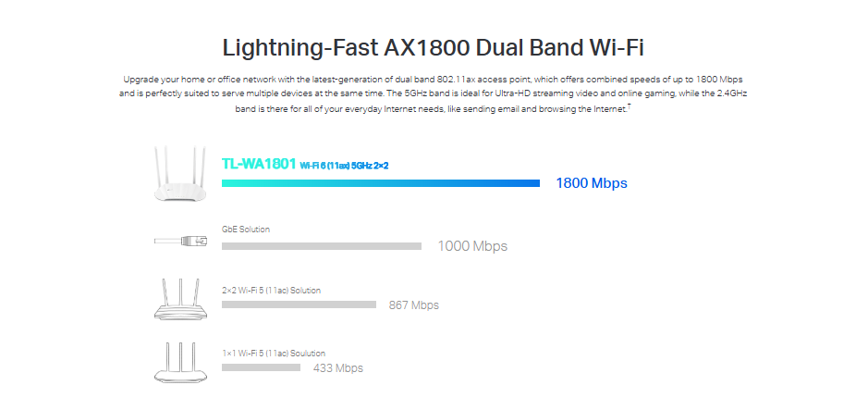
Task: Click the gray 867 Mbps speed bar
Action: [x=299, y=304]
